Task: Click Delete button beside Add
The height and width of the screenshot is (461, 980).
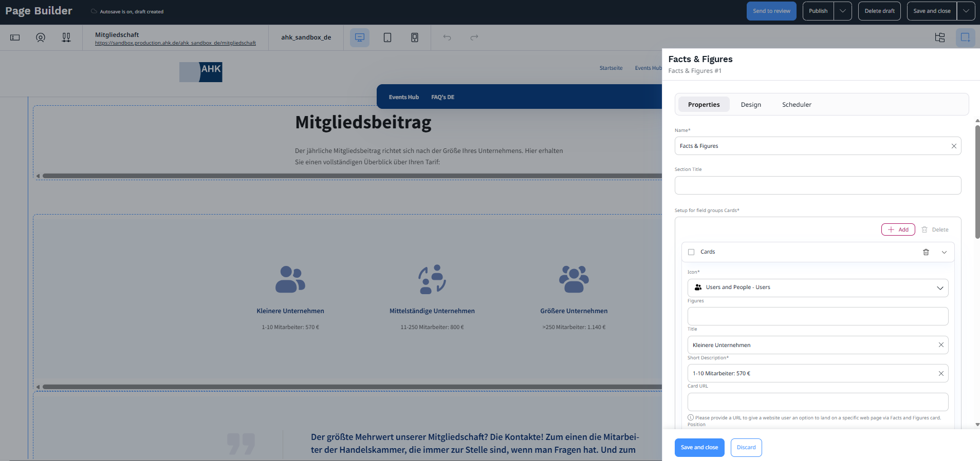Action: [x=935, y=229]
